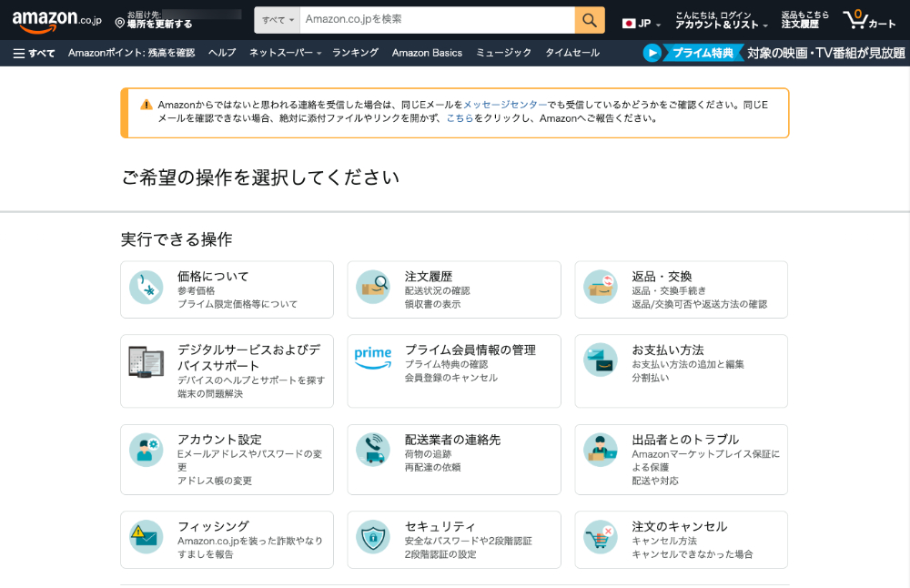Open ヘルプ in navigation bar
The height and width of the screenshot is (588, 910).
222,53
